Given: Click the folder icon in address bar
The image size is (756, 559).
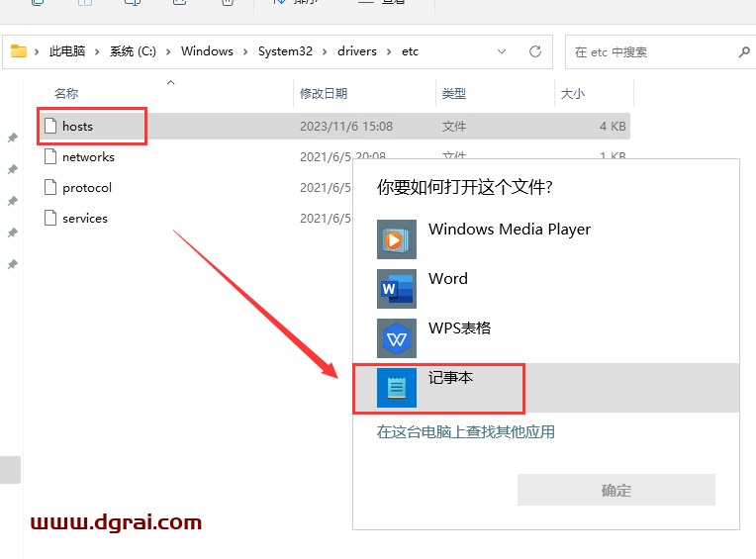Looking at the screenshot, I should point(19,51).
